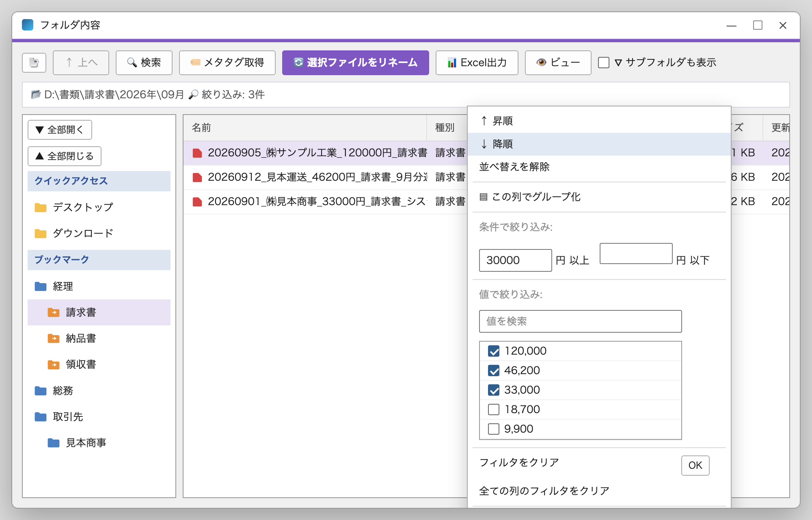Click the 領収書 folder icon
812x520 pixels.
(x=54, y=364)
